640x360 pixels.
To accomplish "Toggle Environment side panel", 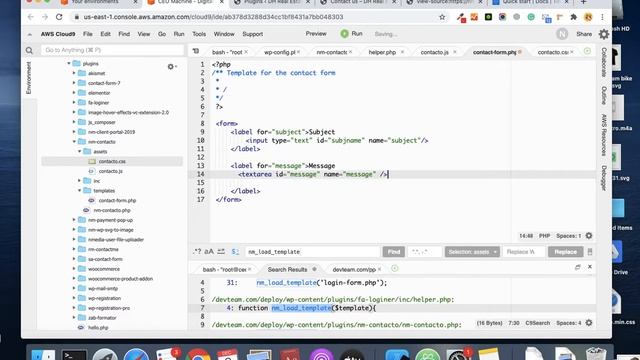I will (x=29, y=78).
